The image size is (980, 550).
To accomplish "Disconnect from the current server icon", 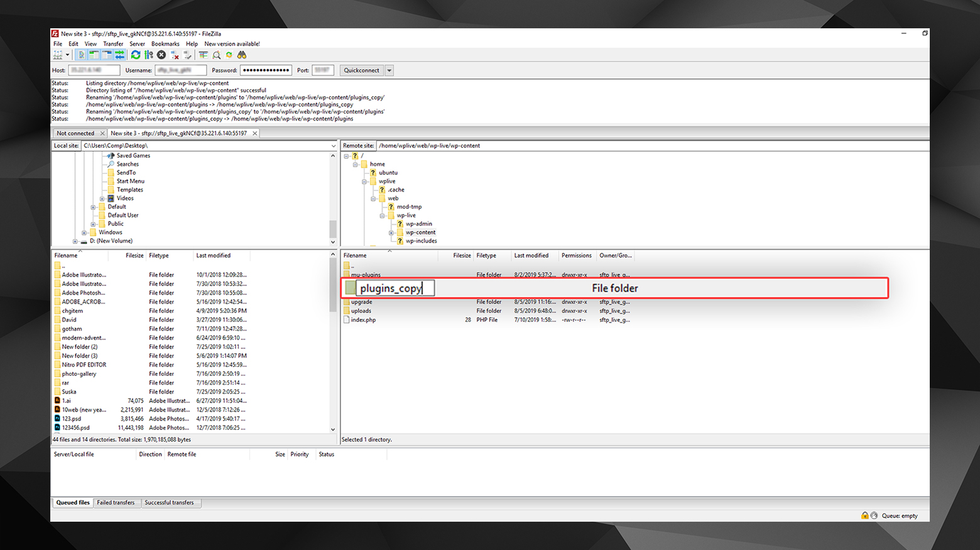I will [x=175, y=55].
